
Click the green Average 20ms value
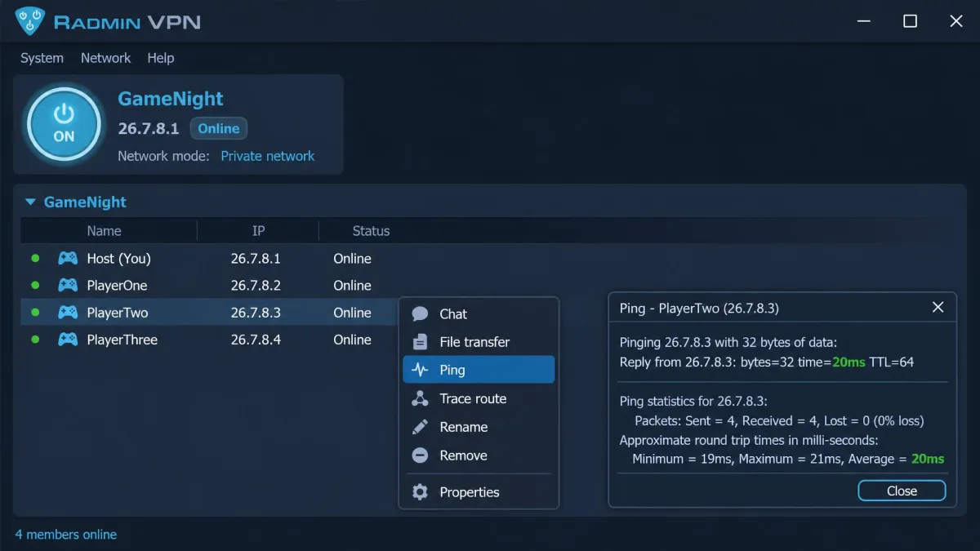(928, 459)
